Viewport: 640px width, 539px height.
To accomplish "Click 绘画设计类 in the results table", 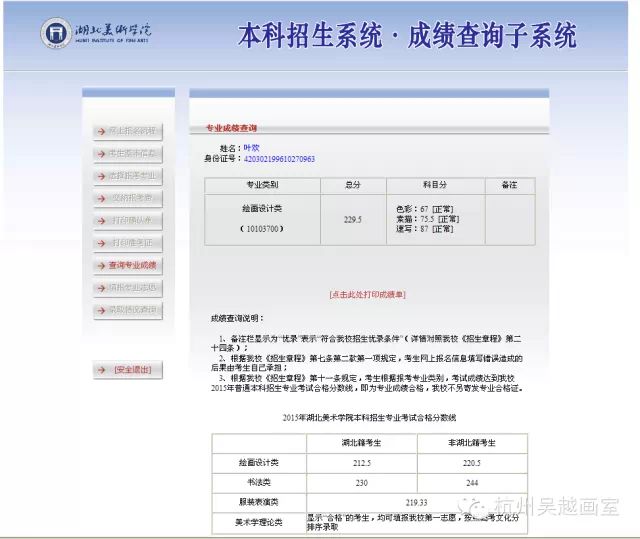I will click(262, 209).
